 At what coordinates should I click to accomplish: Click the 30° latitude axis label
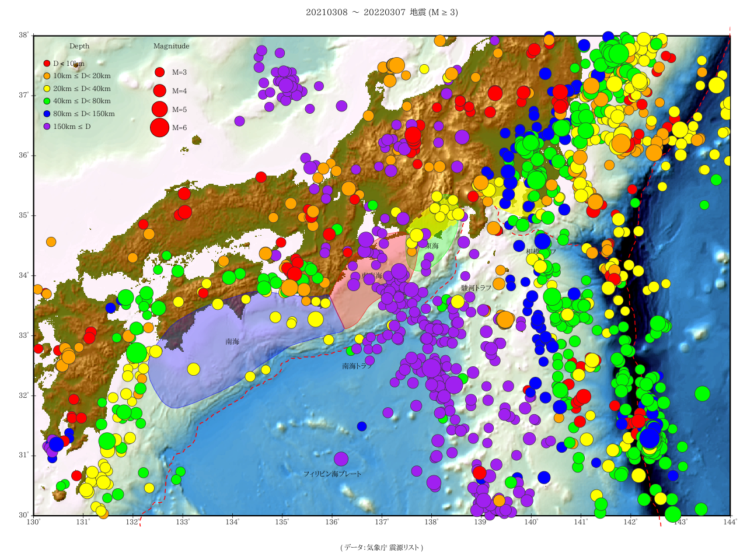coord(23,515)
